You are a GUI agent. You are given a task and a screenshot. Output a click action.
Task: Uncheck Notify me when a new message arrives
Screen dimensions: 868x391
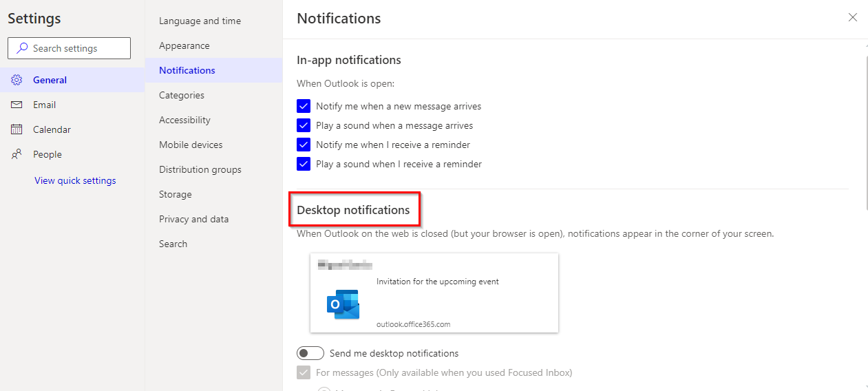tap(304, 106)
